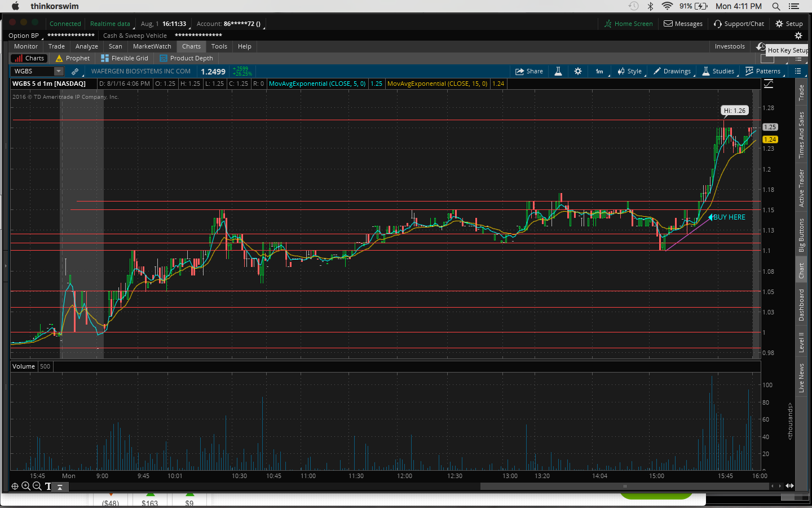Switch to the MarketWatch tab
The width and height of the screenshot is (812, 508).
coord(152,46)
